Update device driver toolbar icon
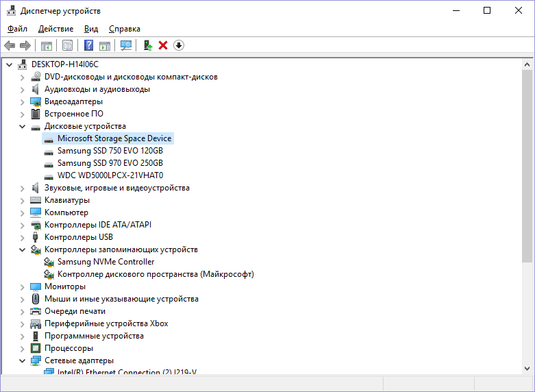This screenshot has height=392, width=535. click(148, 45)
